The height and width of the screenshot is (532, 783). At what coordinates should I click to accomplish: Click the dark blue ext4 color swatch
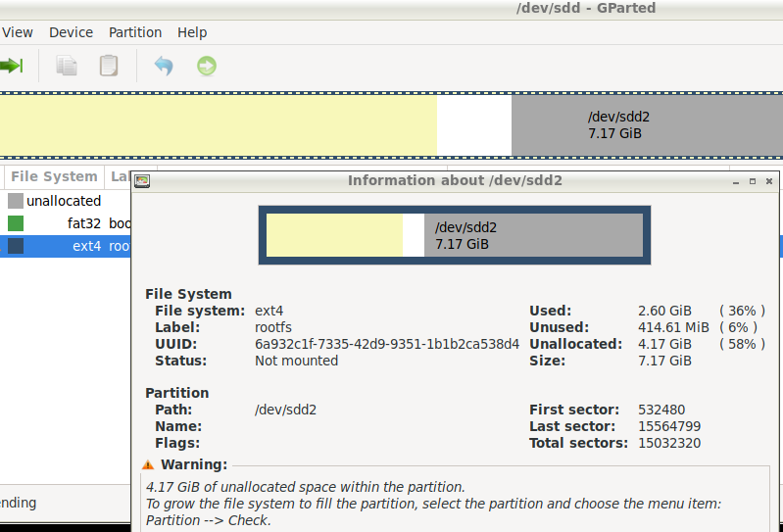[16, 246]
